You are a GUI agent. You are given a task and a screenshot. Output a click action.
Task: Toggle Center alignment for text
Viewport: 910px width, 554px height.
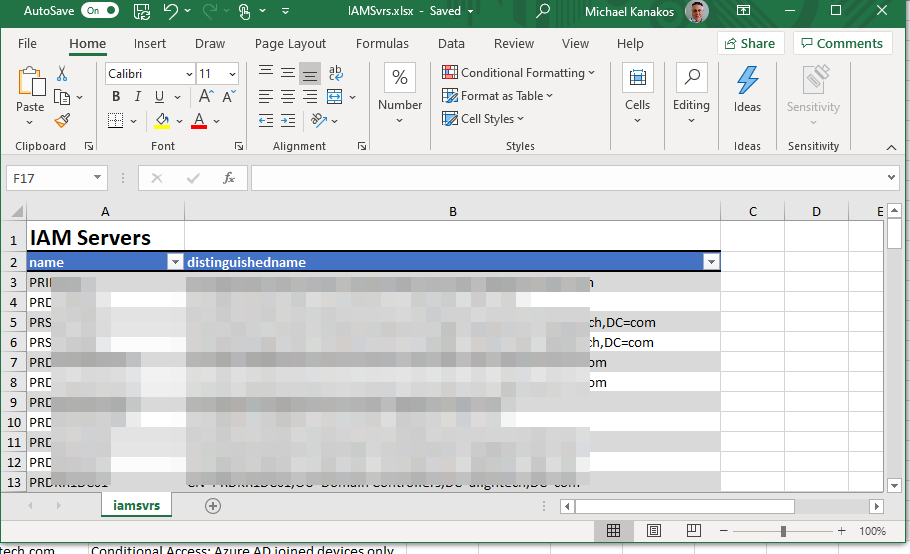288,96
